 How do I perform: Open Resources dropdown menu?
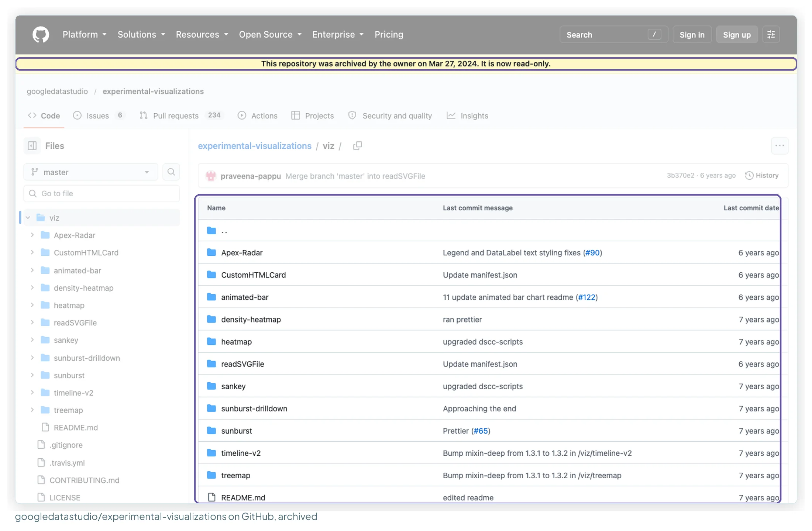coord(202,35)
